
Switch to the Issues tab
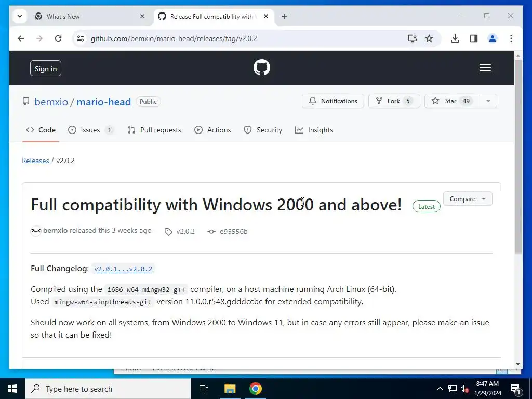(90, 130)
